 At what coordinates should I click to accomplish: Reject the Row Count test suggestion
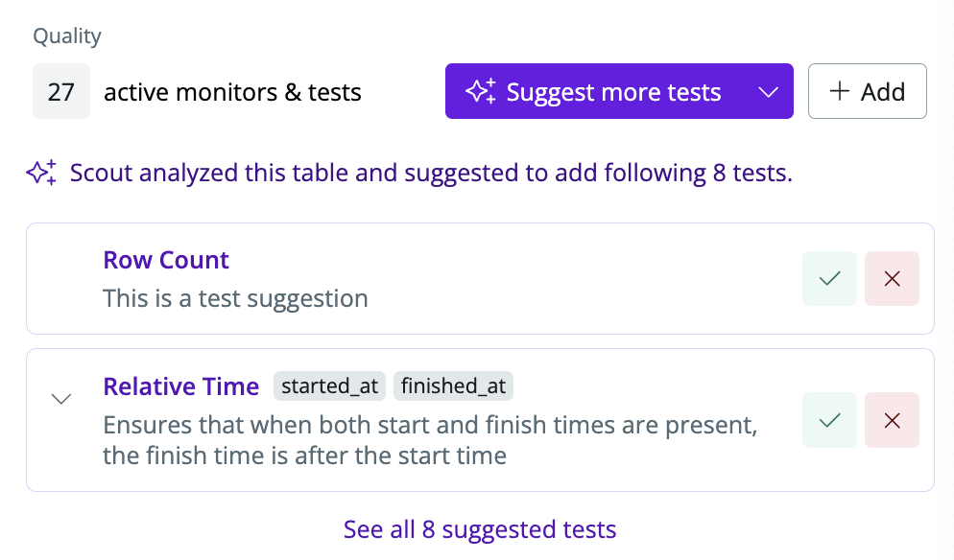click(x=892, y=278)
